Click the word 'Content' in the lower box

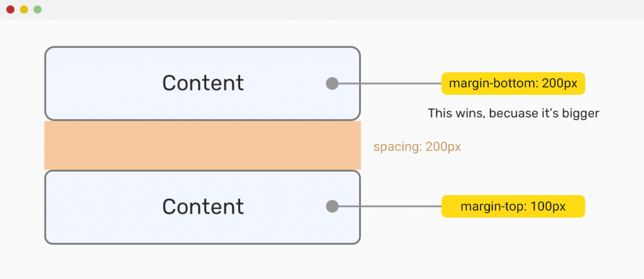(x=203, y=206)
